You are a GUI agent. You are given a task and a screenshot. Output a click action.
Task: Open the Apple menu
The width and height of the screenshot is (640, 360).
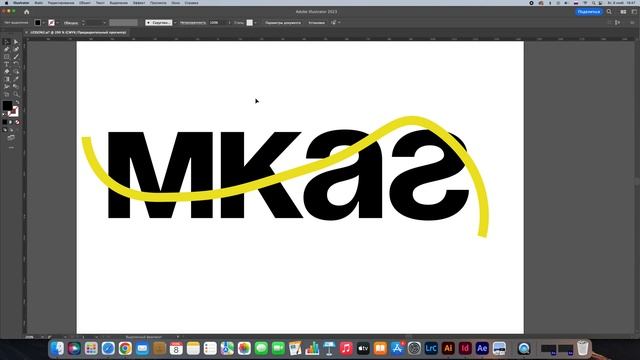click(6, 3)
